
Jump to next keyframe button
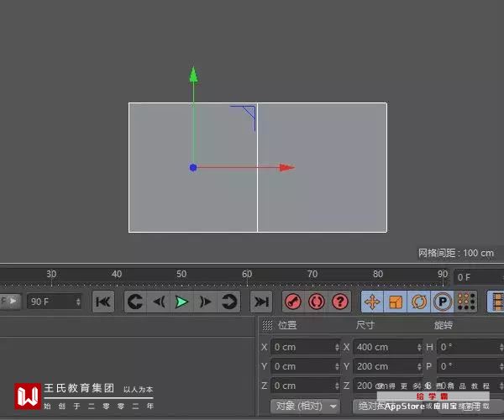coord(228,302)
